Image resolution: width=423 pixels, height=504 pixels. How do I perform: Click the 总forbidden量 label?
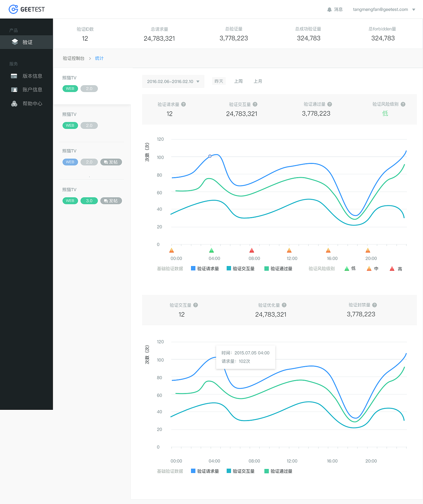click(x=382, y=29)
